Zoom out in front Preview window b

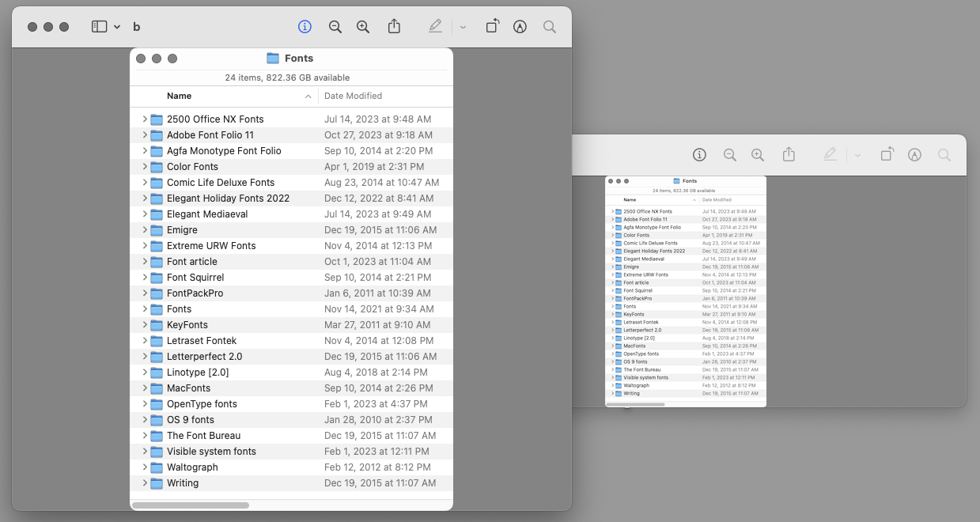pyautogui.click(x=335, y=27)
